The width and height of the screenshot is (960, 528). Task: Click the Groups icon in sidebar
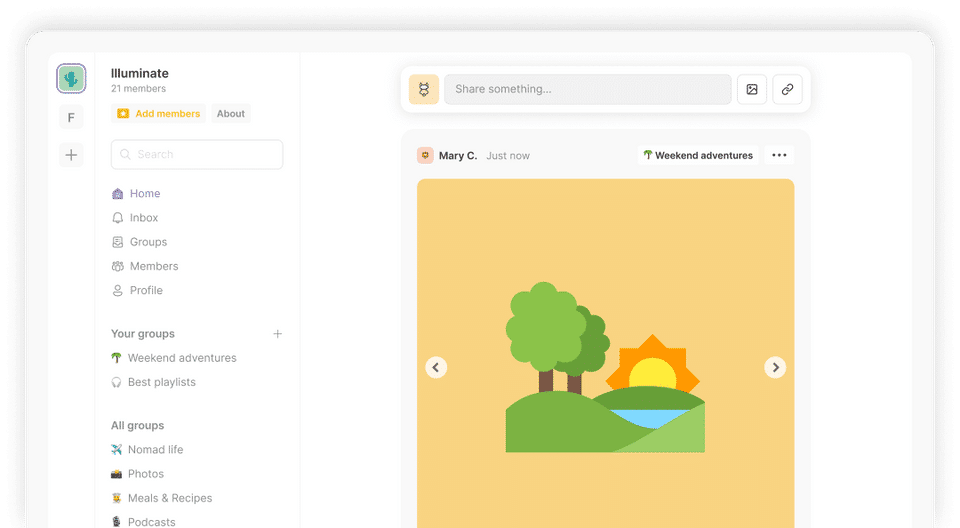(x=118, y=242)
